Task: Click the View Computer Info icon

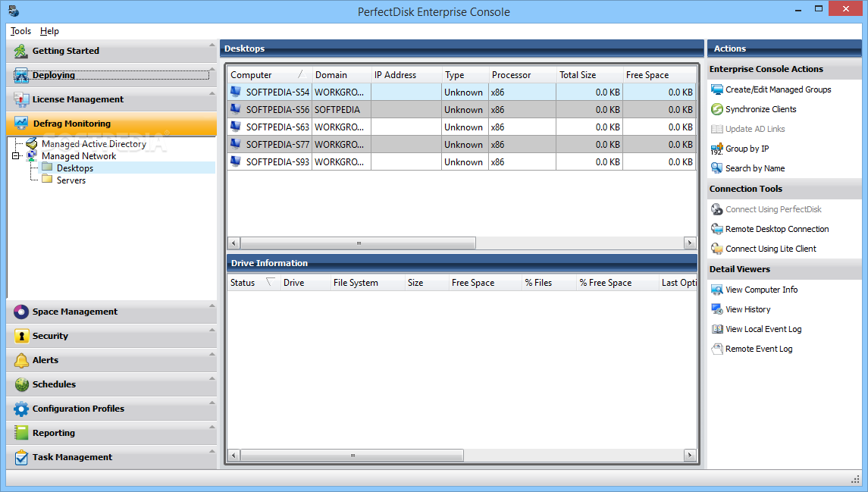Action: (717, 290)
